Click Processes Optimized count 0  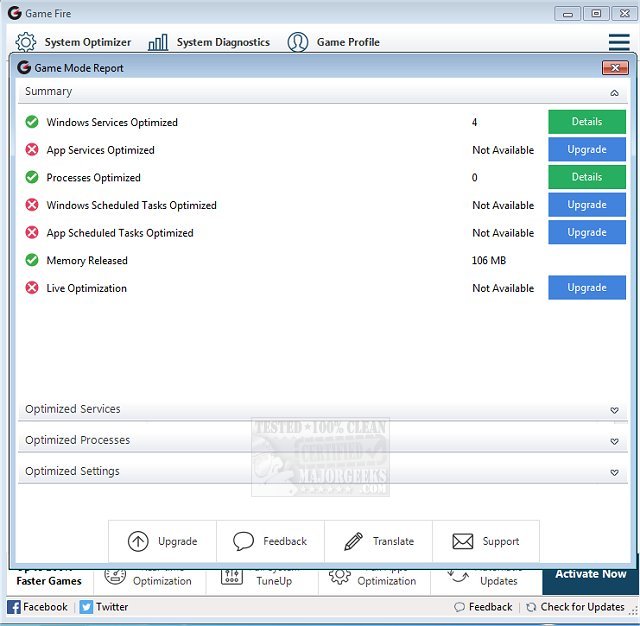pos(474,177)
